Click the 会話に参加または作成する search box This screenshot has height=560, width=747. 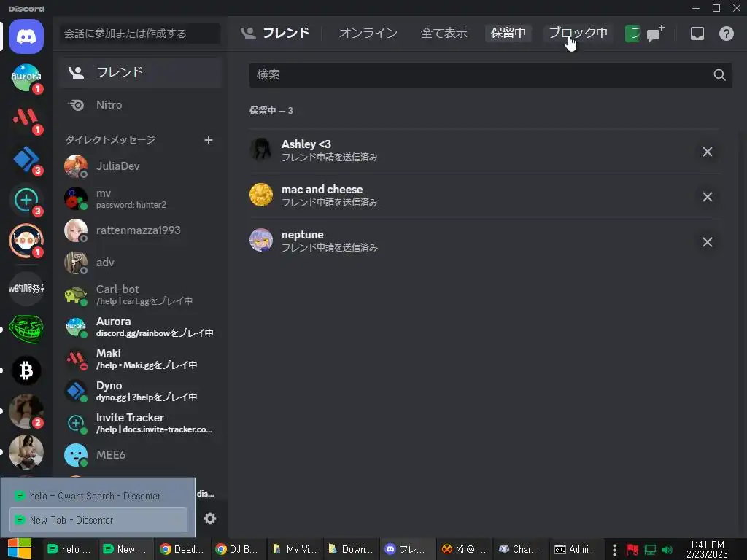[x=139, y=34]
